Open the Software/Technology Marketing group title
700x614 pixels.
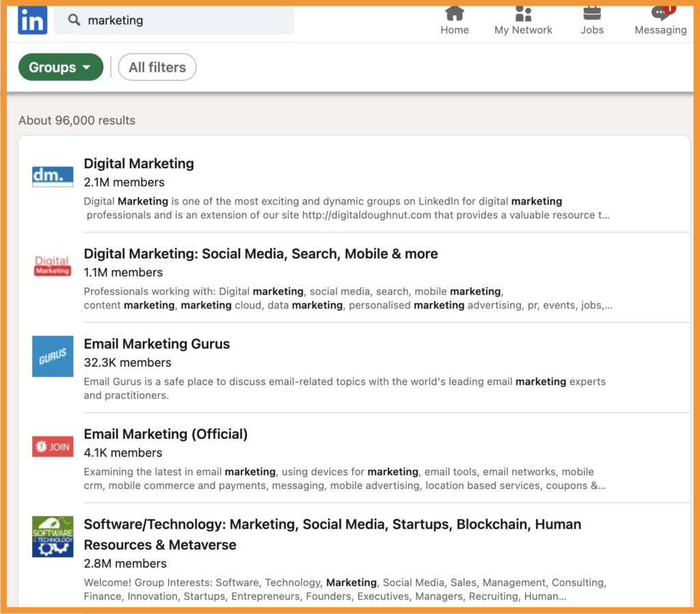[332, 525]
